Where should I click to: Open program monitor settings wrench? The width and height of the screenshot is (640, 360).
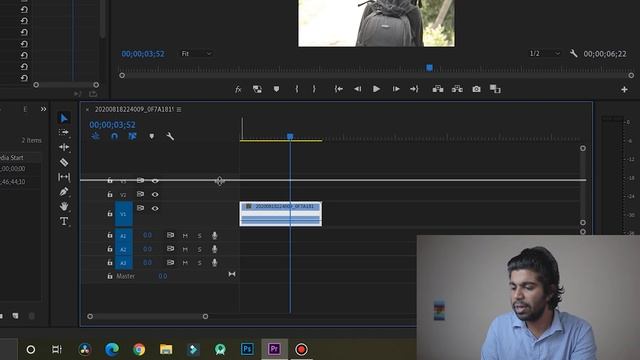point(573,53)
